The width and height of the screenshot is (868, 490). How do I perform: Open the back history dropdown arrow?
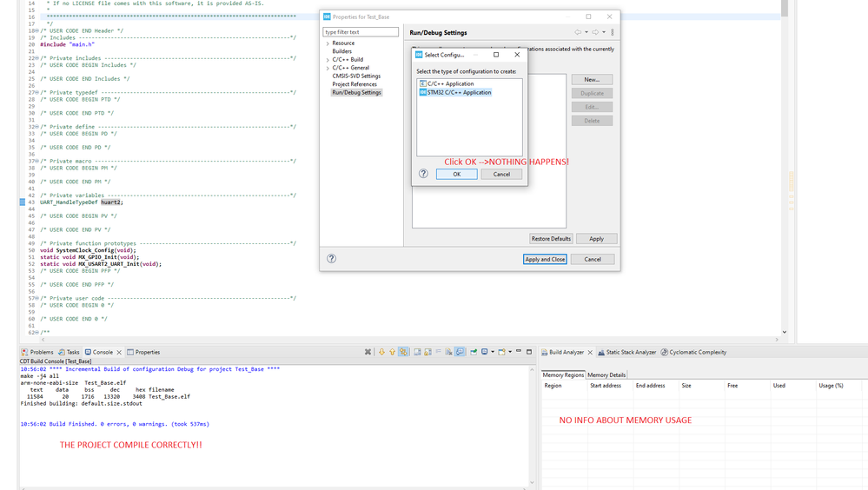pyautogui.click(x=586, y=32)
